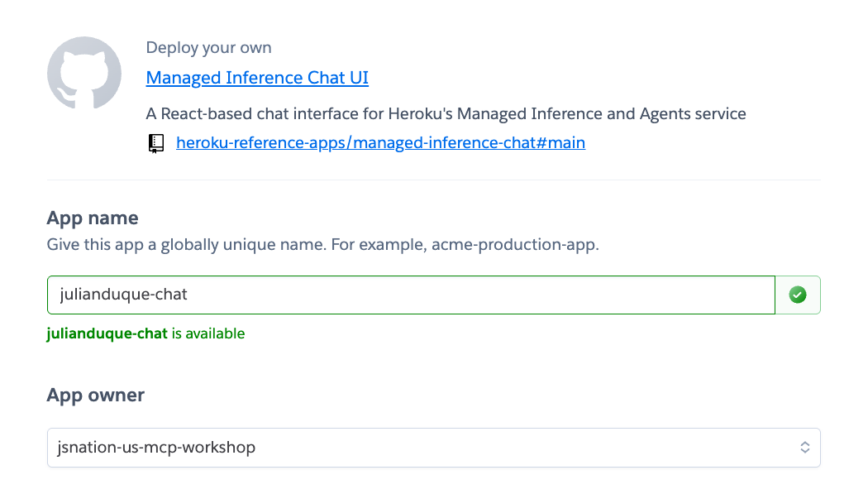Click the React-based chat interface description

(446, 113)
